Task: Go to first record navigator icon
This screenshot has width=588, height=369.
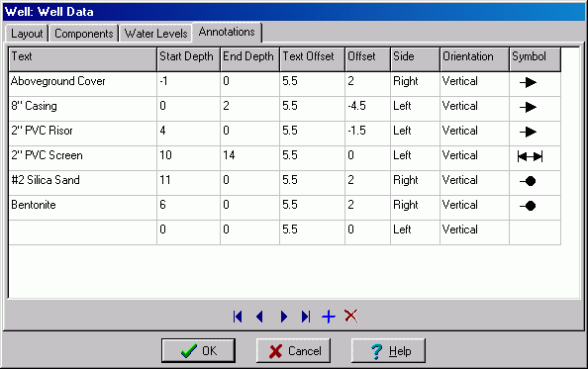Action: click(x=238, y=317)
